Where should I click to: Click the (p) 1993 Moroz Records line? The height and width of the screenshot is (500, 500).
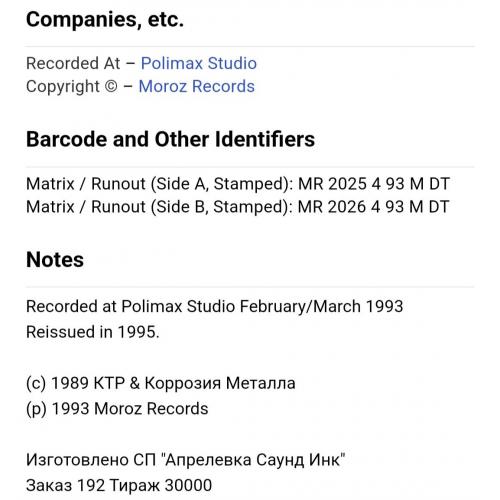(x=117, y=409)
